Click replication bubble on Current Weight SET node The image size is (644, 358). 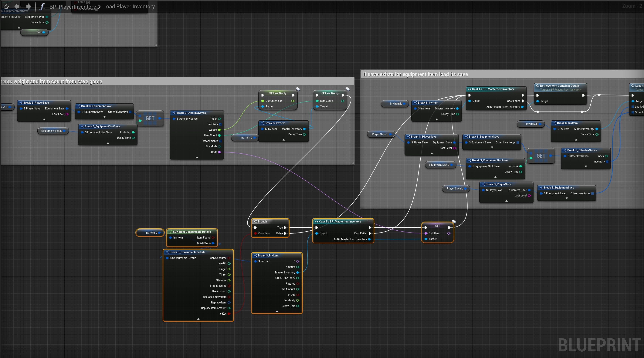(x=298, y=89)
